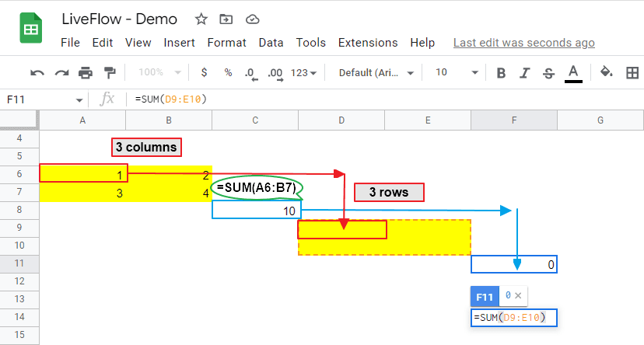Select column E header
The height and width of the screenshot is (345, 644).
428,120
